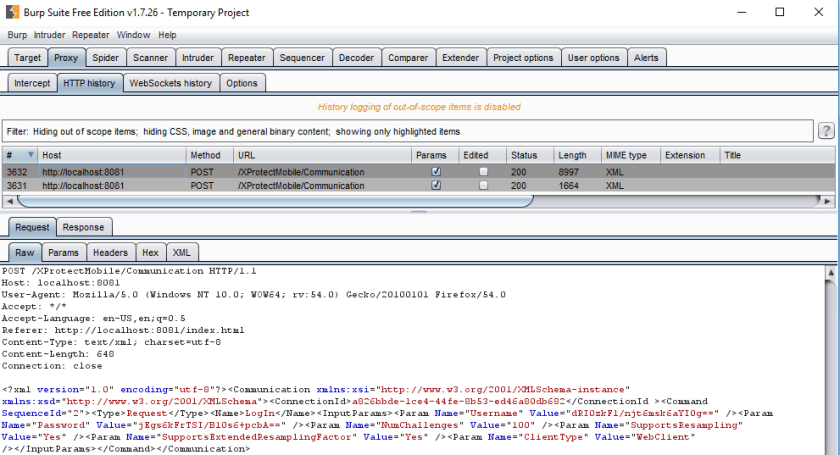This screenshot has height=455, width=840.
Task: Toggle the Edited checkbox for request 3632
Action: point(484,172)
